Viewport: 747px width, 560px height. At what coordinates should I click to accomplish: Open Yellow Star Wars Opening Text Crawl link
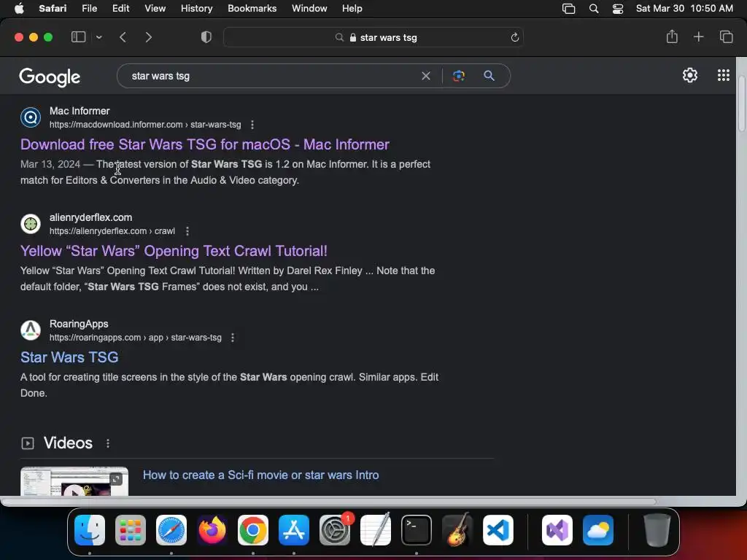click(174, 251)
